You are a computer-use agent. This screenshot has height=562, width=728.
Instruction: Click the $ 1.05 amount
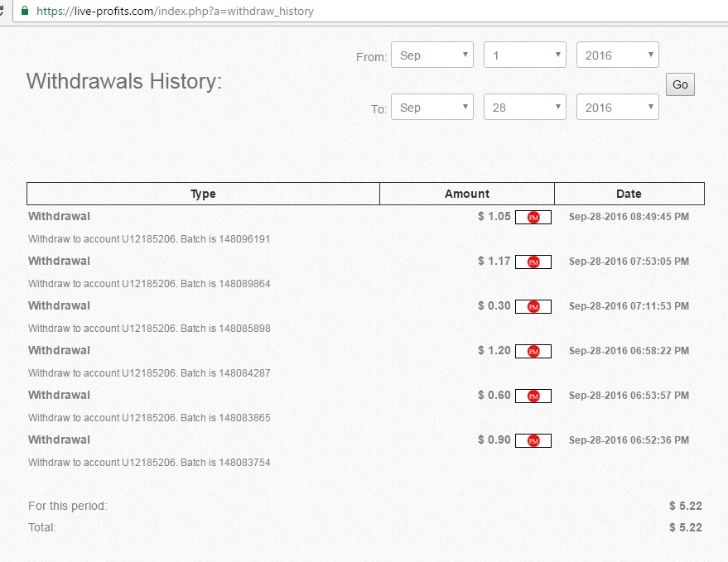pos(494,216)
